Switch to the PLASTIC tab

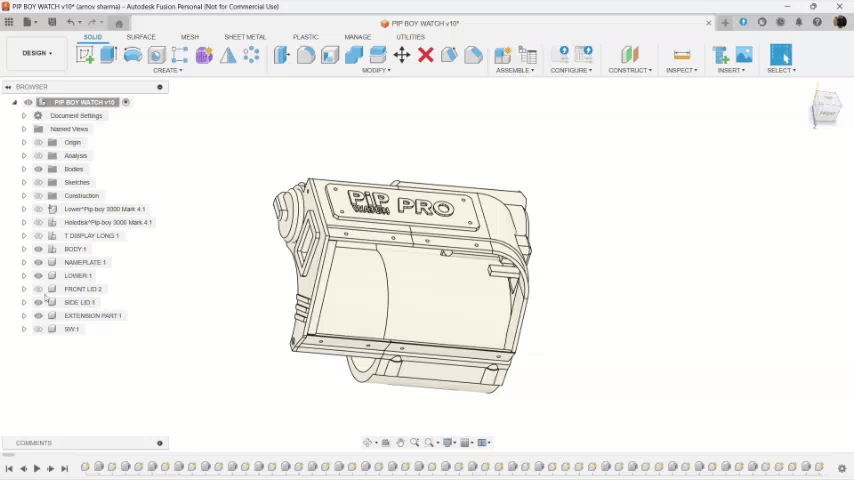click(x=306, y=37)
